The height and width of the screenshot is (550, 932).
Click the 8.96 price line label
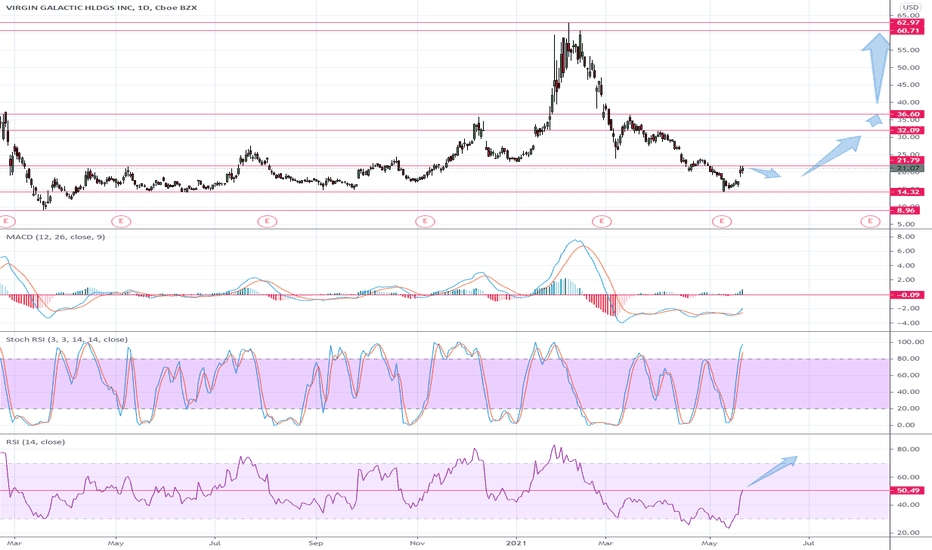pos(905,210)
